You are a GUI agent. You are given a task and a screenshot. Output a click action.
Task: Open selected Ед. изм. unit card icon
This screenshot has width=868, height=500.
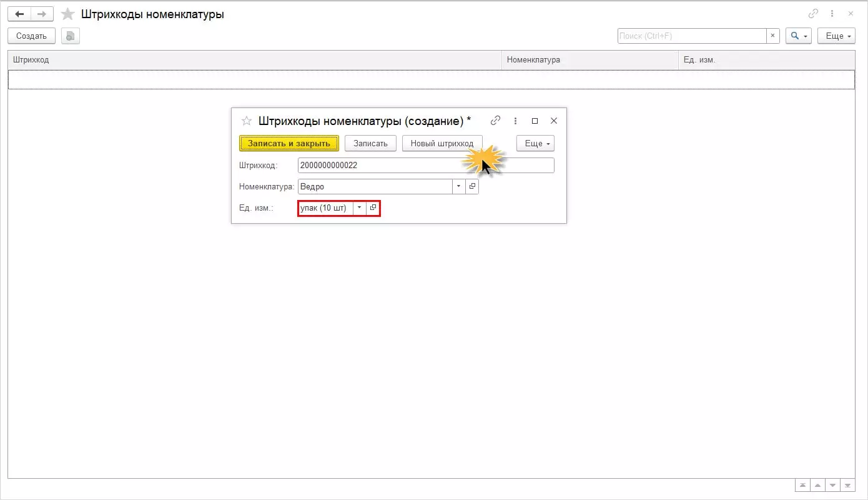click(373, 207)
